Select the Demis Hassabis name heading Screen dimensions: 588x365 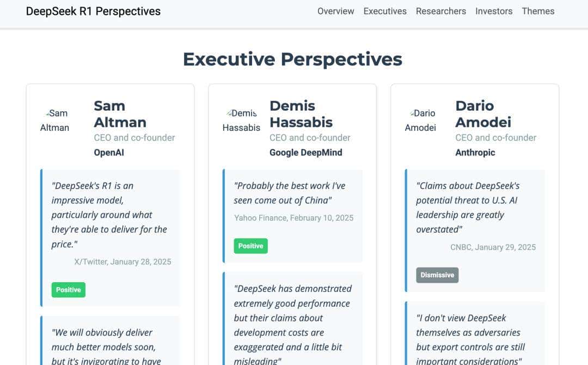(x=301, y=114)
